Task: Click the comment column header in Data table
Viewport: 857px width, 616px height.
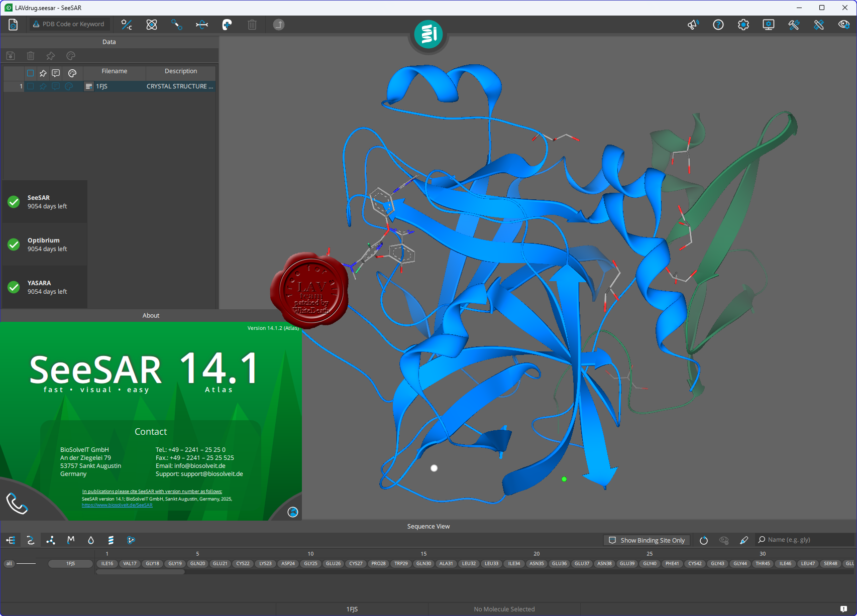Action: pyautogui.click(x=56, y=73)
